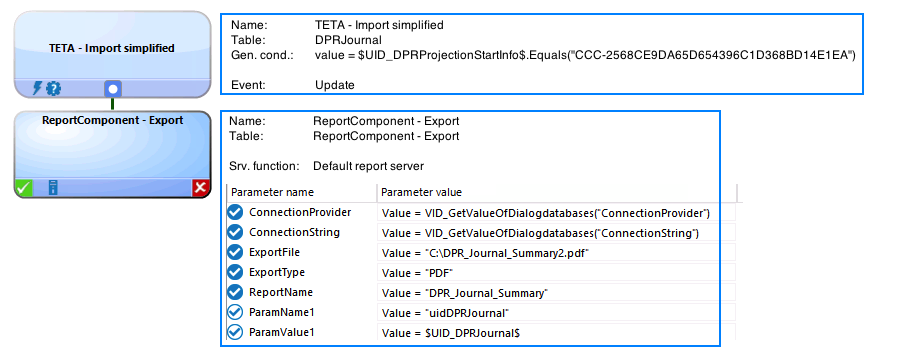Screen dimensions: 904x362
Task: Click the ParamName1 parameter name
Action: click(x=282, y=312)
